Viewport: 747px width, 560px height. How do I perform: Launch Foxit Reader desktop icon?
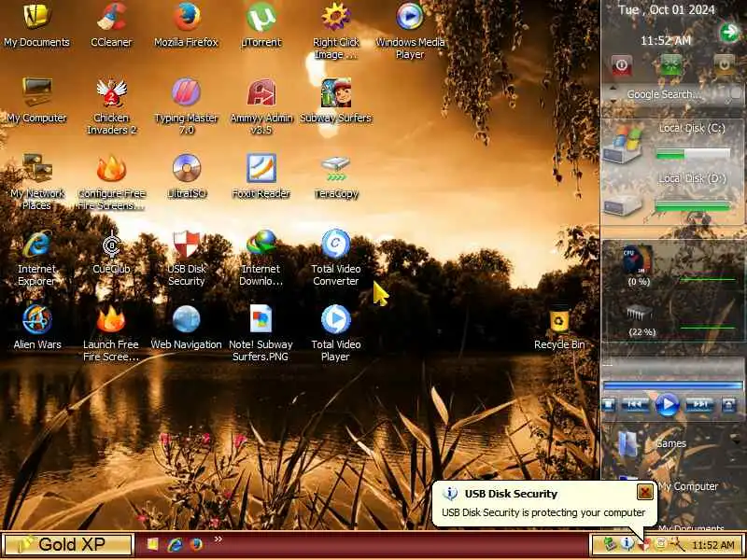coord(261,176)
